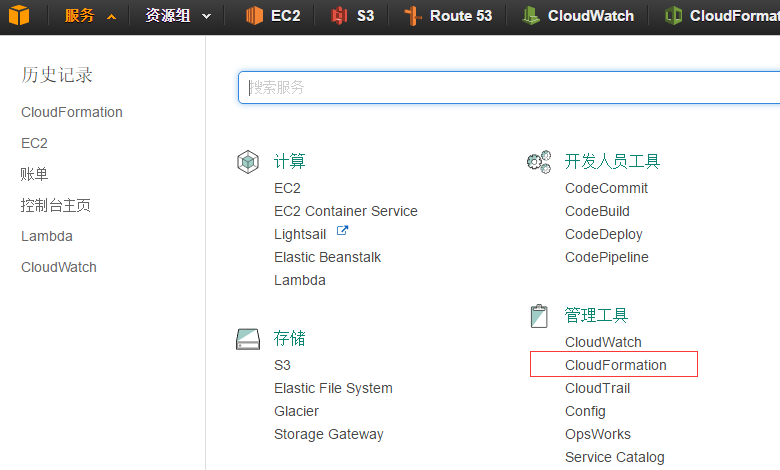Open CloudWatch under 管理工具
This screenshot has width=780, height=470.
pos(603,343)
